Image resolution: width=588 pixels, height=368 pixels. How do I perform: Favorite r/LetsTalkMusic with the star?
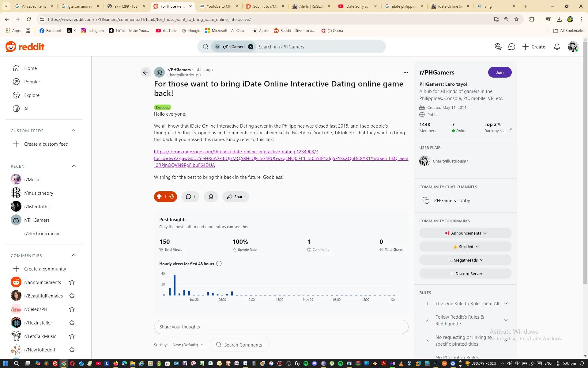point(72,336)
